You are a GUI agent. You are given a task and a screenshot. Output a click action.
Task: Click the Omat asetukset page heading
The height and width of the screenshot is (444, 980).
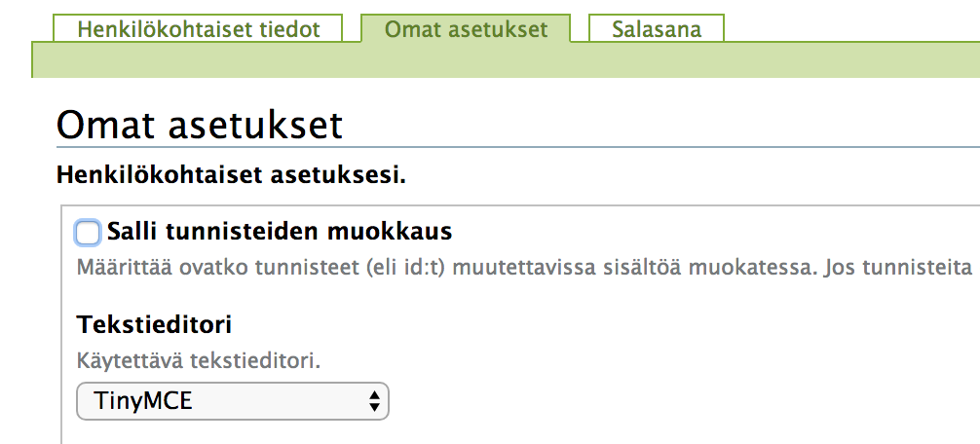[200, 126]
